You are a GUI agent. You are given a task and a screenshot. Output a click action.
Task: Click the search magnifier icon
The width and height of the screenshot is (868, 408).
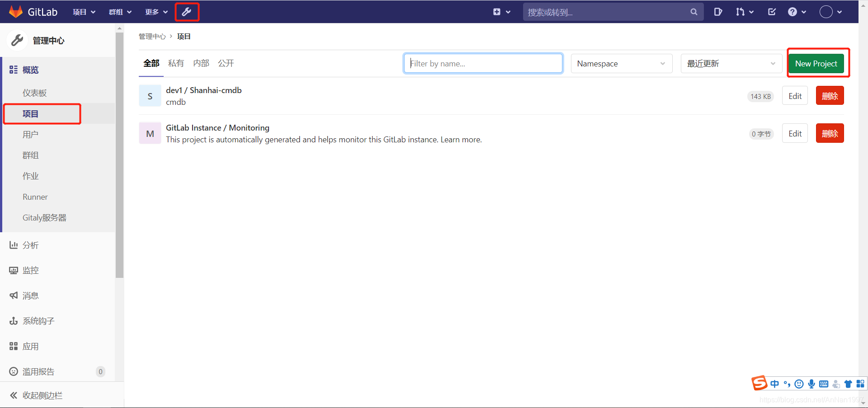[694, 12]
